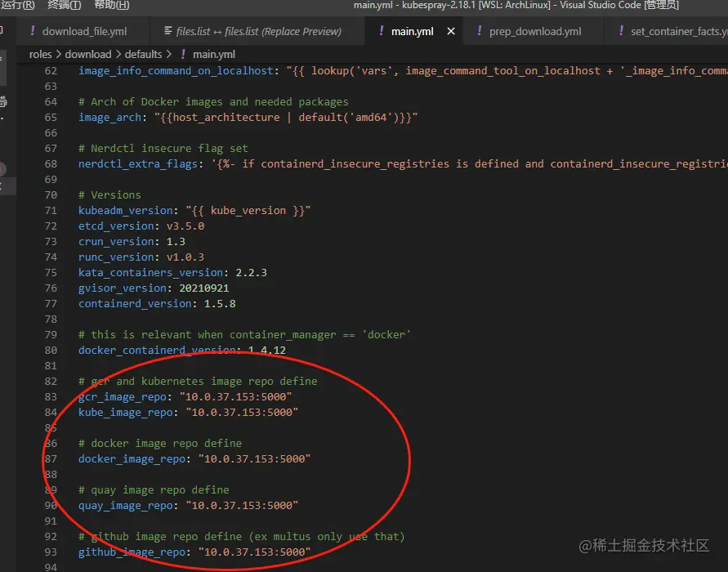Click the runc_version value v1.0.3
728x572 pixels.
click(x=185, y=257)
